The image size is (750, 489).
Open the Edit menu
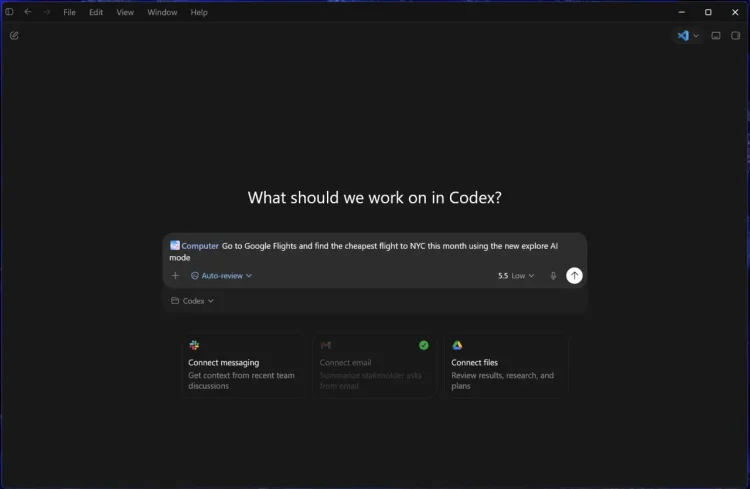tap(96, 12)
